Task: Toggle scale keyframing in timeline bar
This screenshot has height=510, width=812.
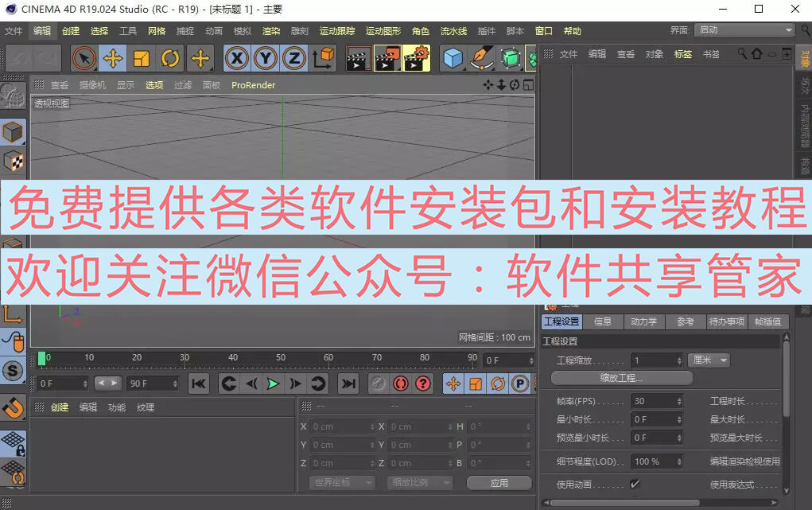Action: pyautogui.click(x=476, y=383)
